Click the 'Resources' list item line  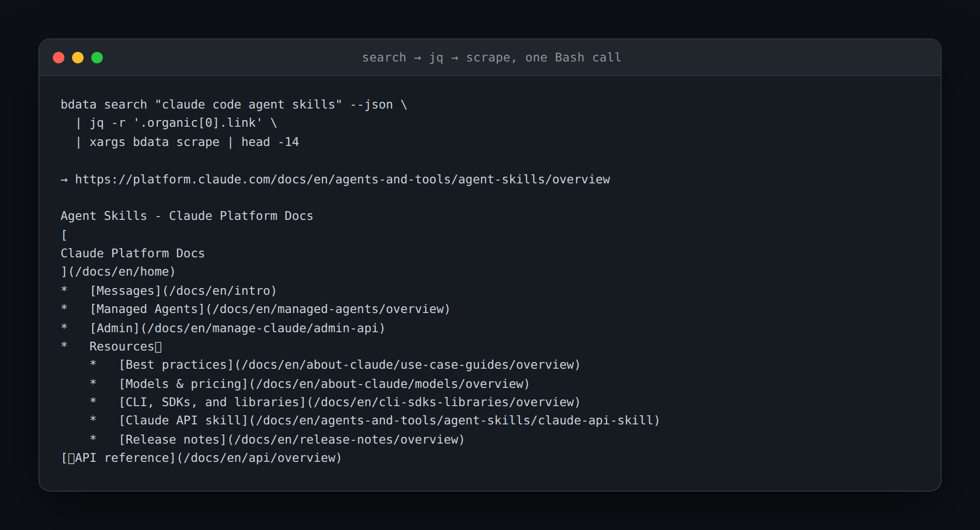pos(111,347)
